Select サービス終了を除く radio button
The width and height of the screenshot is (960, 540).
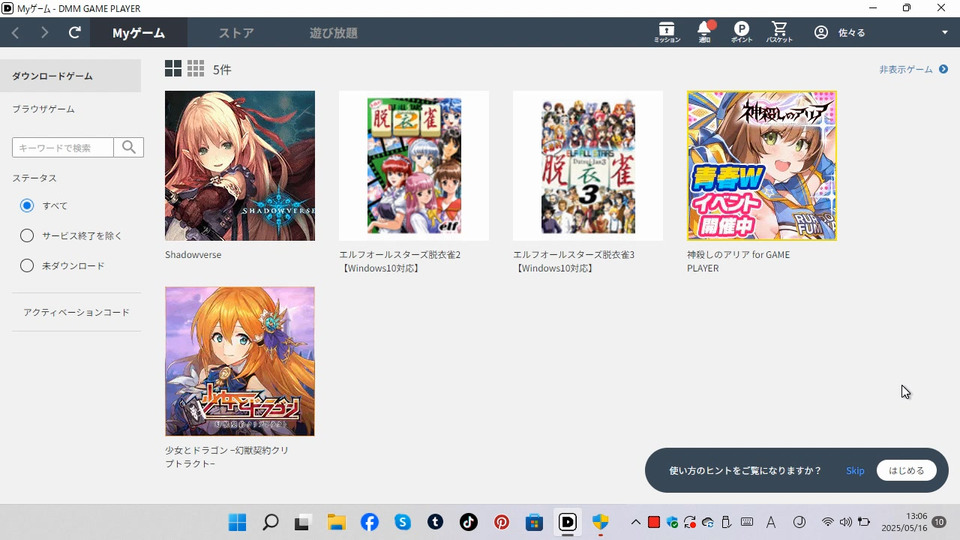(x=26, y=236)
